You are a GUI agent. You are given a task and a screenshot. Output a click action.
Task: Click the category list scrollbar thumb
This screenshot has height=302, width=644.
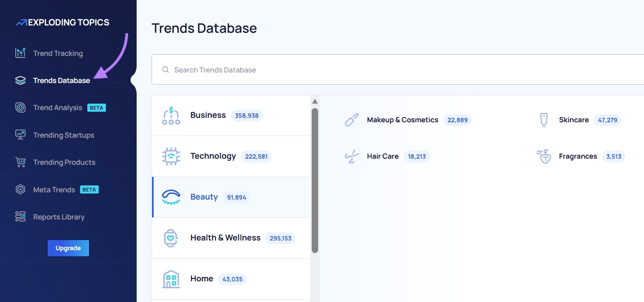(315, 180)
